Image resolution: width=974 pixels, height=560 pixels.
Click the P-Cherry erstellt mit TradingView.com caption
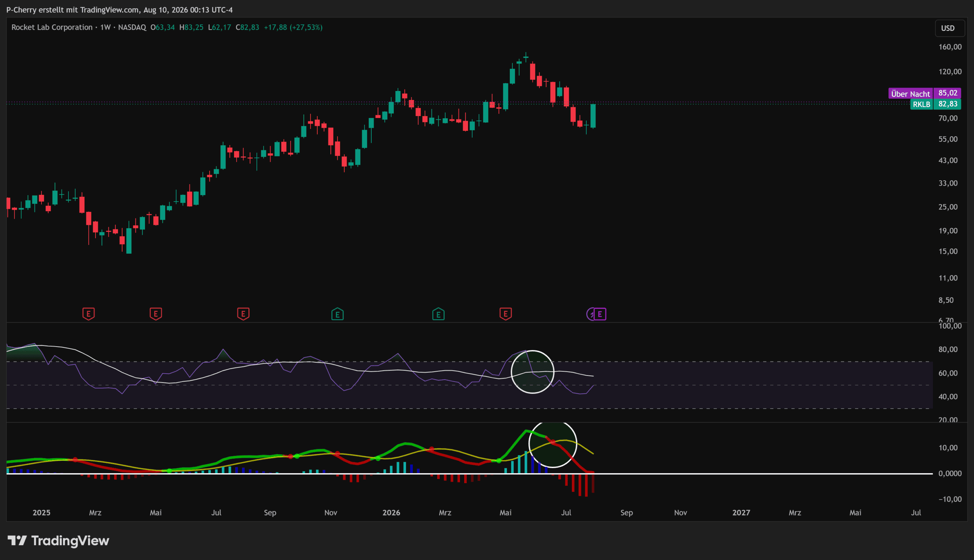[119, 10]
